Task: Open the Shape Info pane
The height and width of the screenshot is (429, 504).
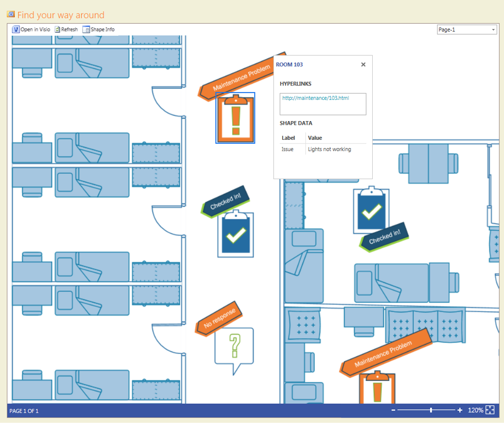Action: [x=99, y=29]
